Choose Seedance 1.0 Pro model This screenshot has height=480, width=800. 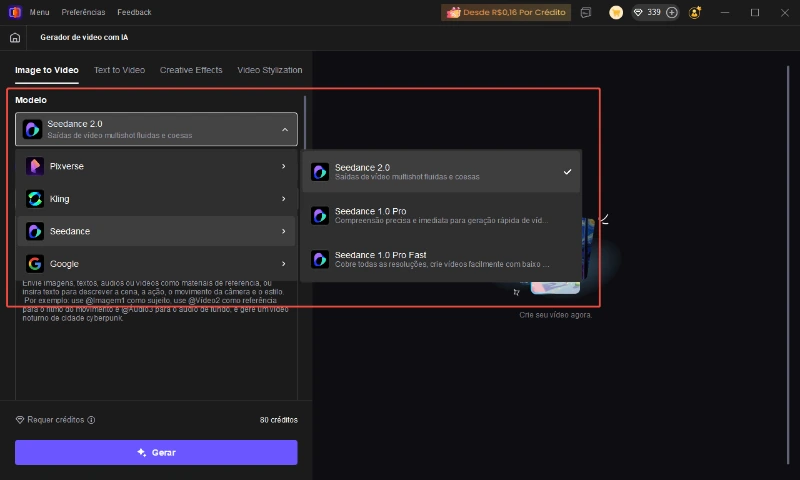(x=441, y=216)
